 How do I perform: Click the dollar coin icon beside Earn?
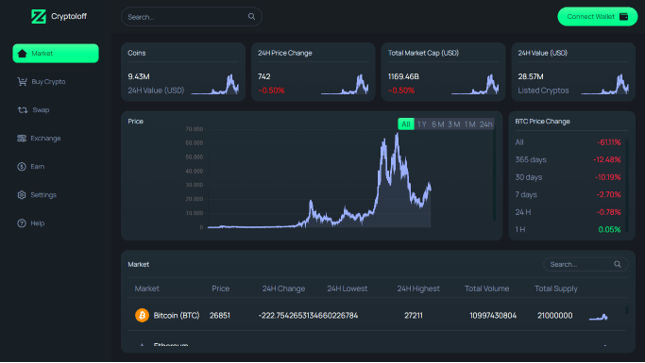click(22, 167)
